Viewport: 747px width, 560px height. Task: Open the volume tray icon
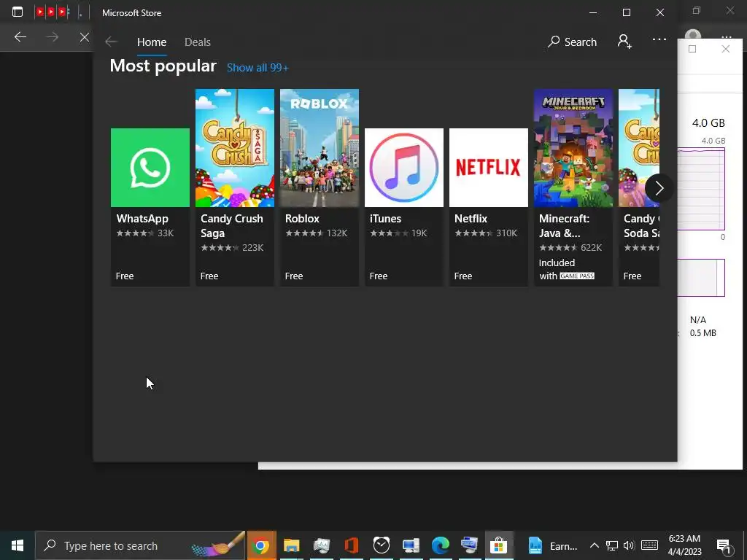click(x=629, y=545)
